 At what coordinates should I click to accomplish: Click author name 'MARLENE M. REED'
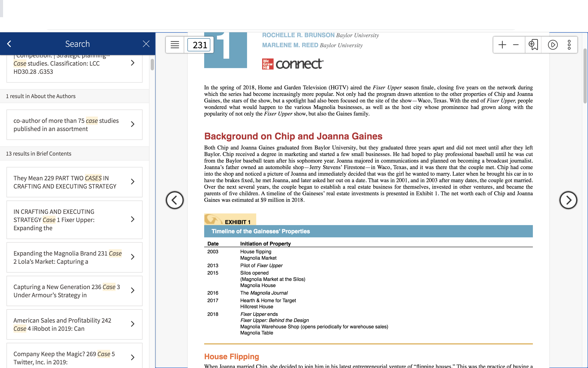tap(290, 45)
